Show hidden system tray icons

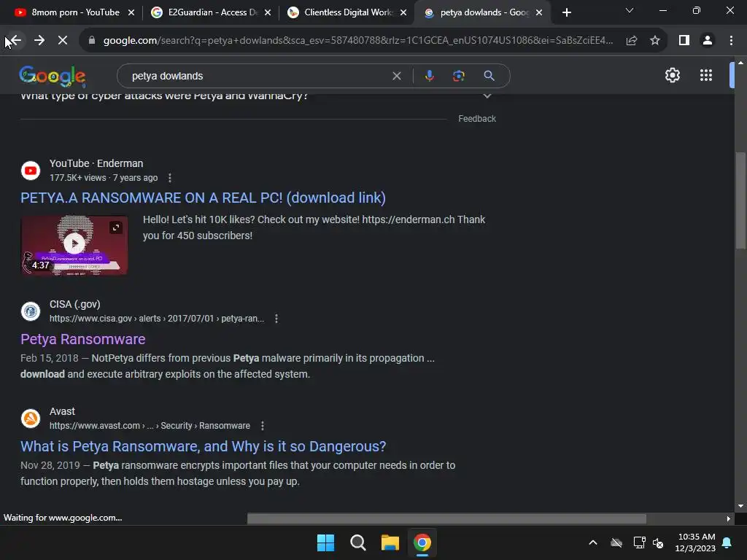(x=593, y=542)
